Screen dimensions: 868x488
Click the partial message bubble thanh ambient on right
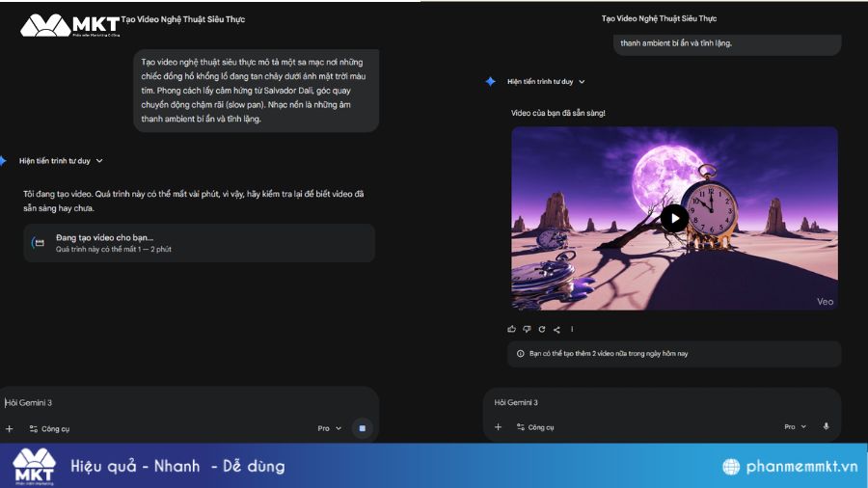(727, 44)
